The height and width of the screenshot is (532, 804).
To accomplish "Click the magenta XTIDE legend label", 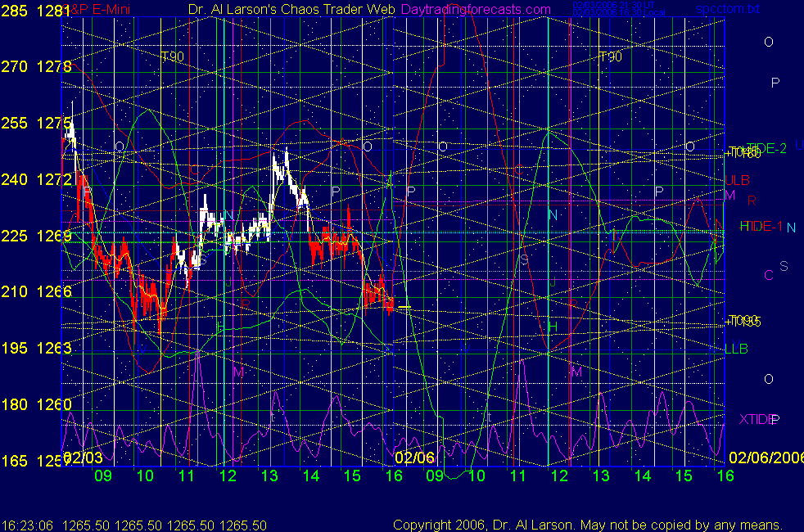I will (757, 419).
